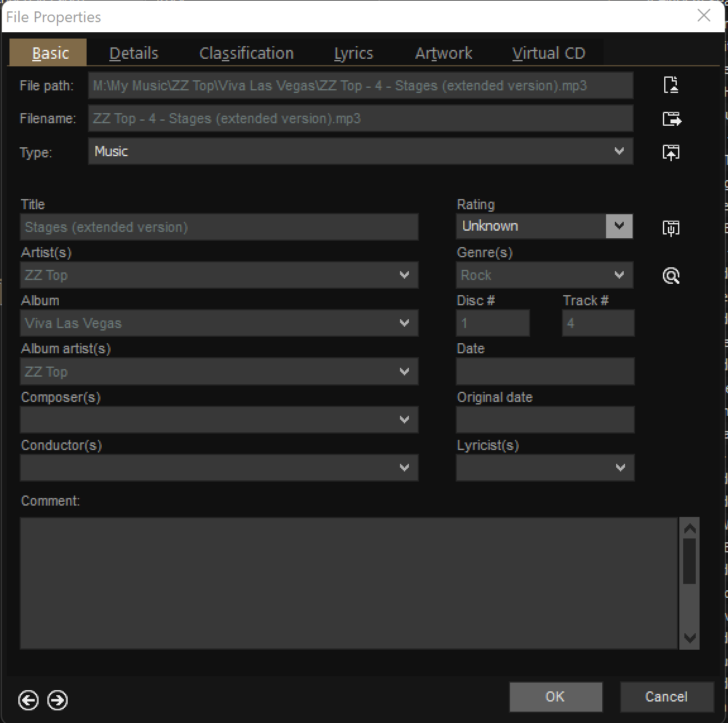Expand the Genre(s) dropdown showing Rock
Screen dimensions: 728x723
(620, 275)
